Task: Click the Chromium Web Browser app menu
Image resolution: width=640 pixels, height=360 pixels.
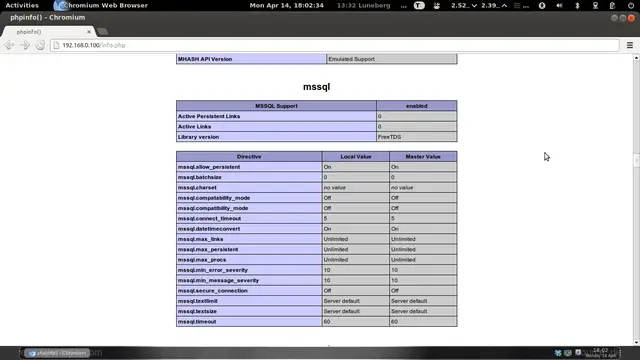Action: tap(101, 6)
